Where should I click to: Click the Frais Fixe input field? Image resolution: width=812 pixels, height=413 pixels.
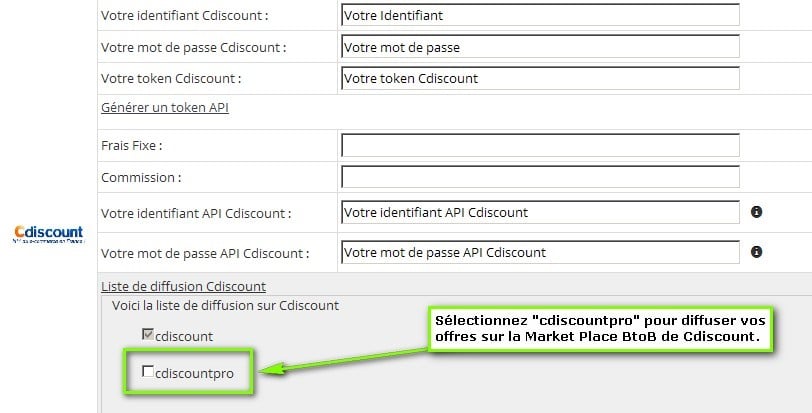click(540, 145)
